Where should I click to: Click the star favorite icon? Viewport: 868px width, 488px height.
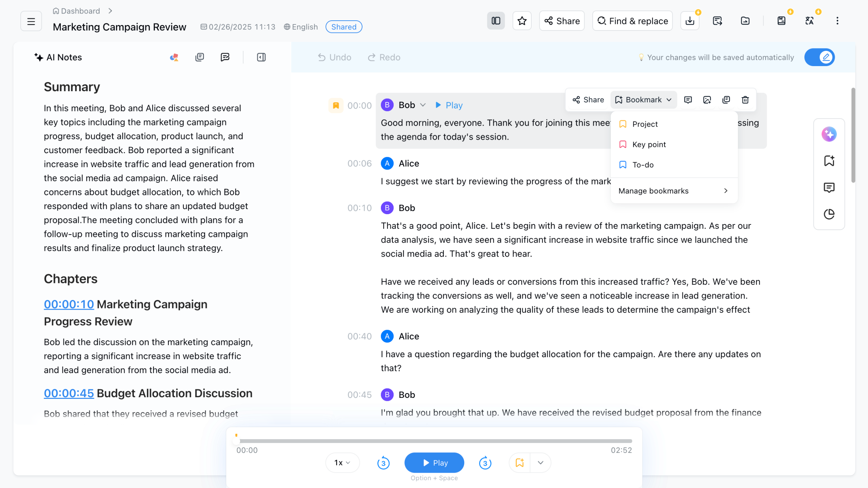click(522, 21)
